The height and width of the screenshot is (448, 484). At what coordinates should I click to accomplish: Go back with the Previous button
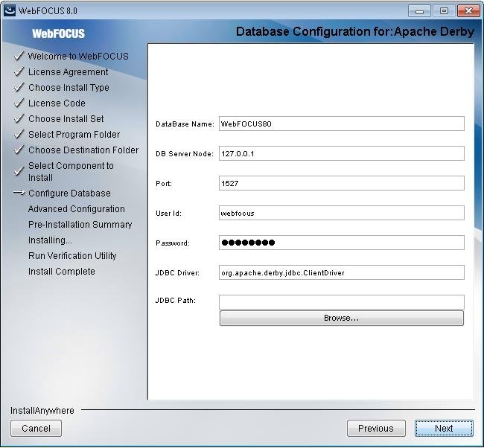(x=376, y=428)
